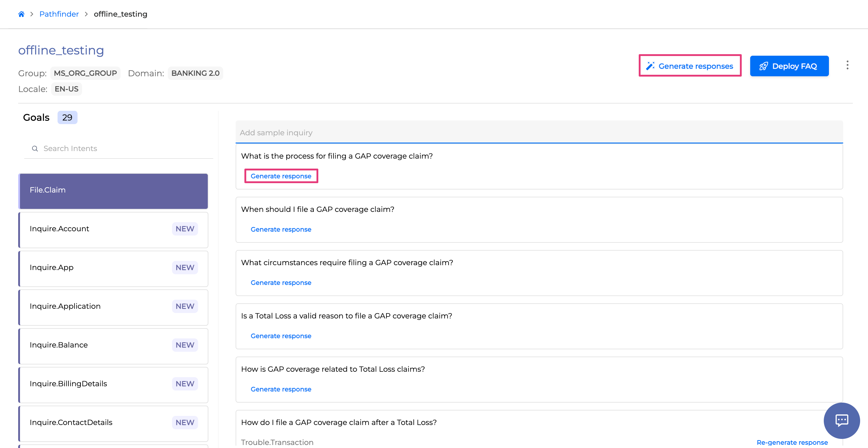Open the three-dot more options menu

coord(847,65)
